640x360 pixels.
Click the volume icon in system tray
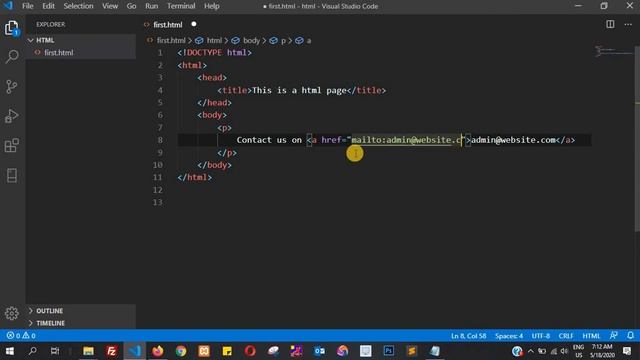tap(564, 351)
